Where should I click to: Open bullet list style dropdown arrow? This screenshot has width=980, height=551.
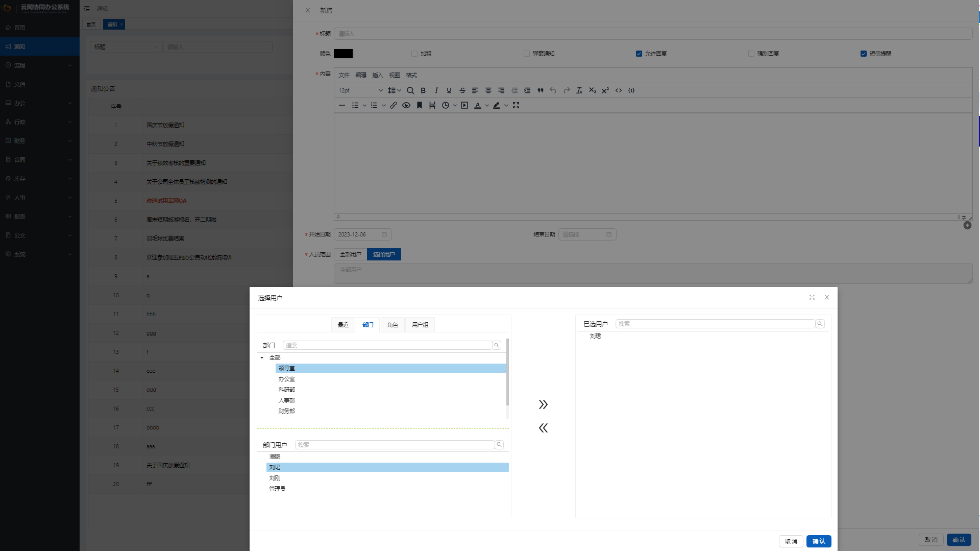coord(364,106)
